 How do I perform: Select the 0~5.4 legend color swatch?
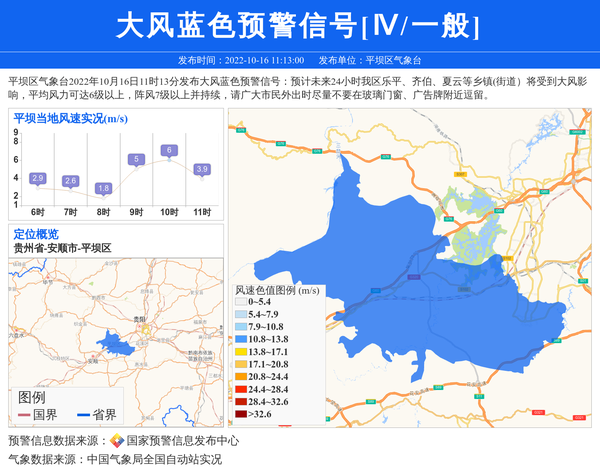coord(241,301)
